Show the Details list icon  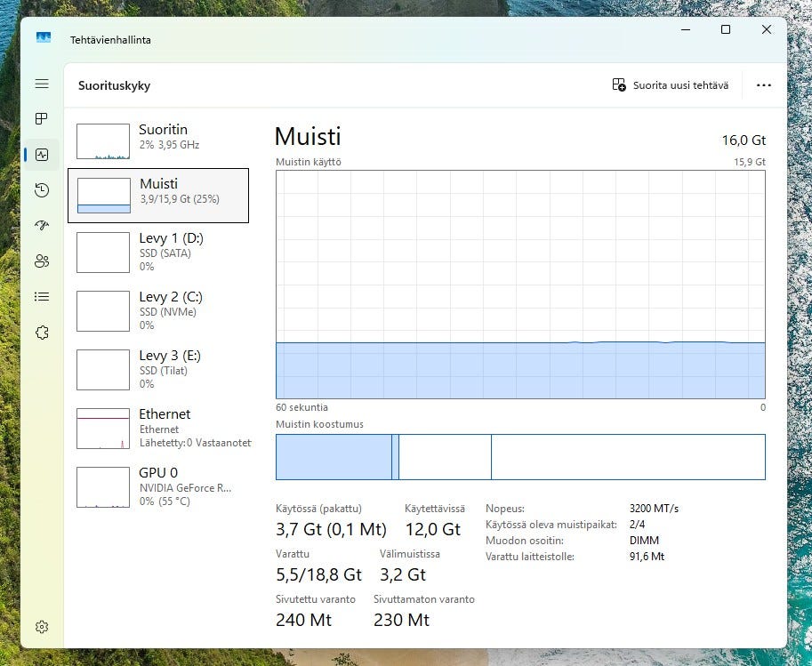pos(42,297)
